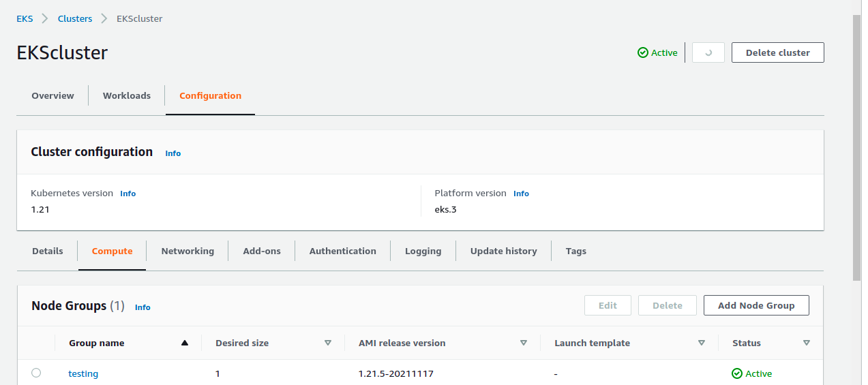This screenshot has height=385, width=868.
Task: Open the Add-ons sub-tab
Action: pos(262,251)
